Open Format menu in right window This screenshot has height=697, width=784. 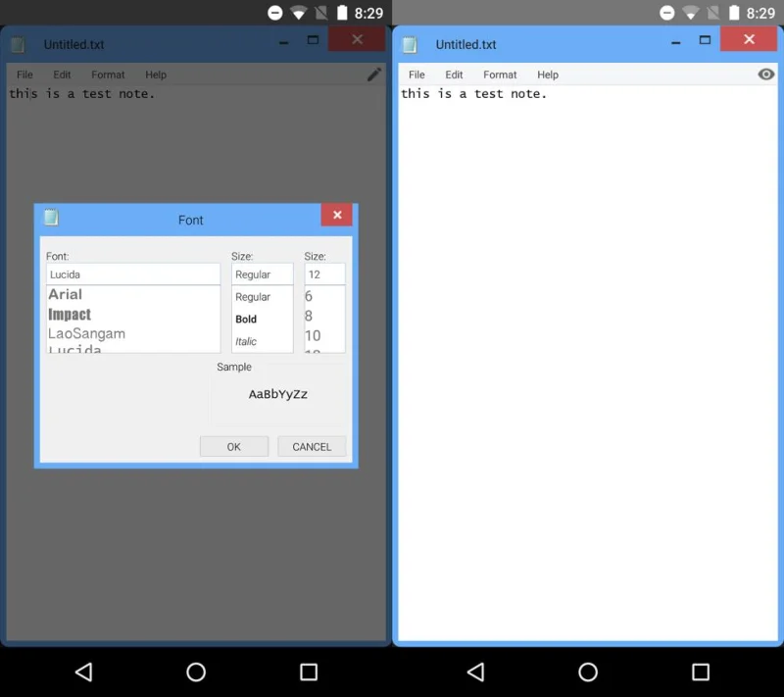[500, 75]
